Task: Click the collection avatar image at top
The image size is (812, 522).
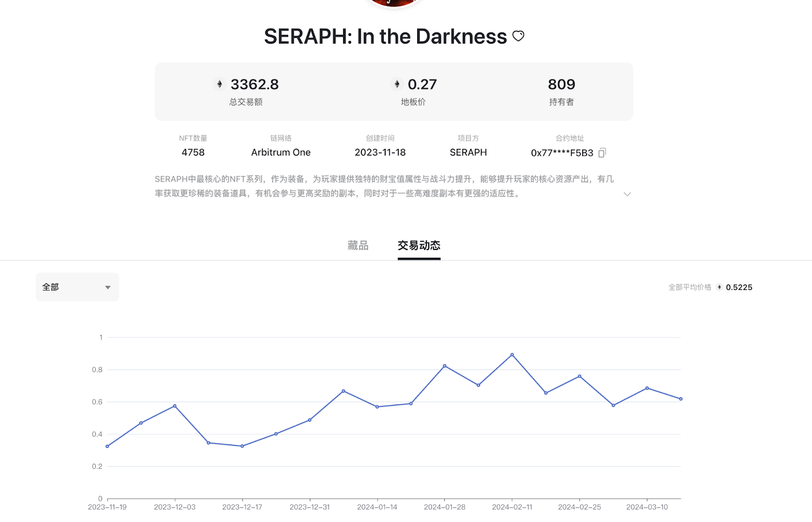Action: tap(394, 3)
